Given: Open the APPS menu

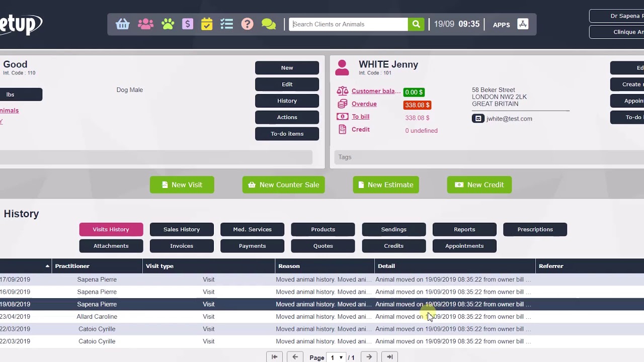Looking at the screenshot, I should 501,25.
